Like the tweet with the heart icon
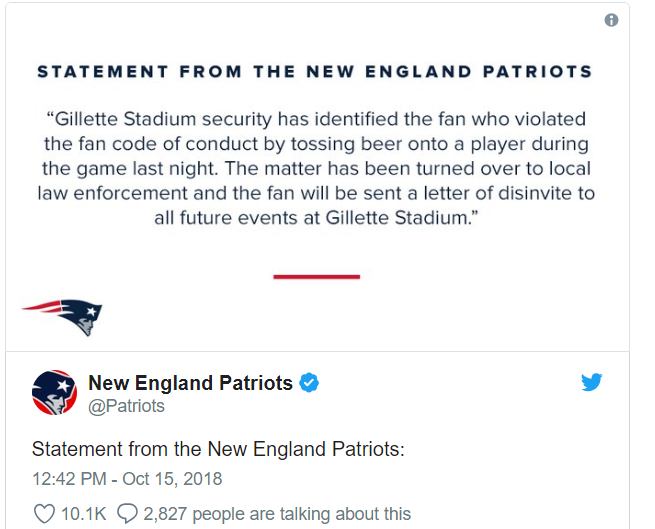Viewport: 655px width, 529px height. click(x=44, y=514)
